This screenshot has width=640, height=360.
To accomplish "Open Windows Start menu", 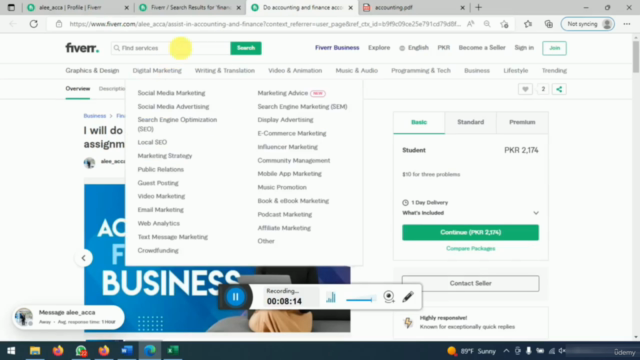I will [x=11, y=351].
